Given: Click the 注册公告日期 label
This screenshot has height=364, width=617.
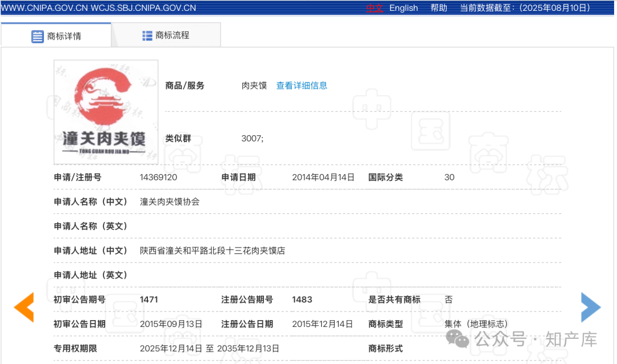Looking at the screenshot, I should 247,324.
